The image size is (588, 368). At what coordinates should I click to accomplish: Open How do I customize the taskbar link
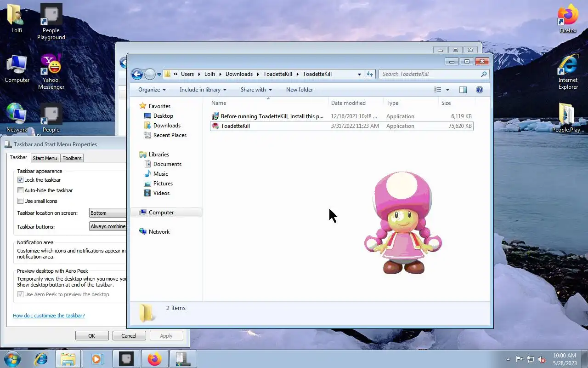tap(49, 316)
